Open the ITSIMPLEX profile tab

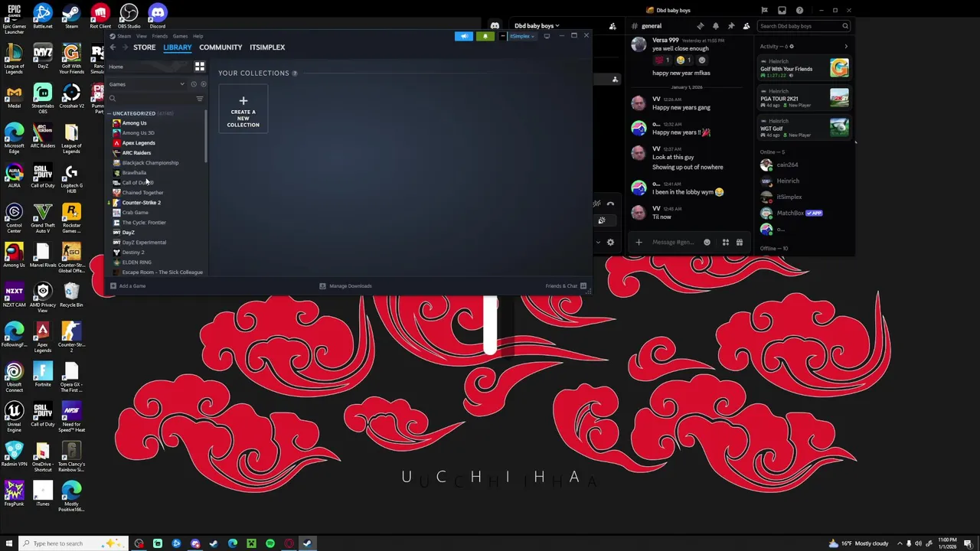(x=267, y=47)
